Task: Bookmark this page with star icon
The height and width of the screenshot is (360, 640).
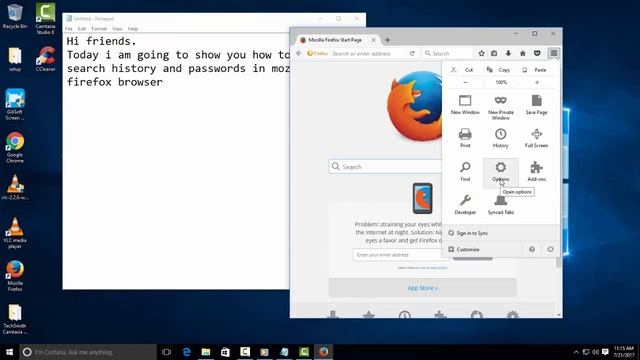Action: click(482, 53)
